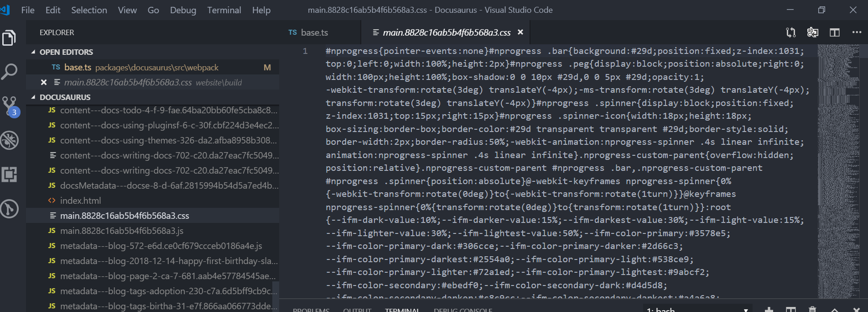Open the Extensions view in activity bar
The image size is (868, 312).
pos(9,175)
